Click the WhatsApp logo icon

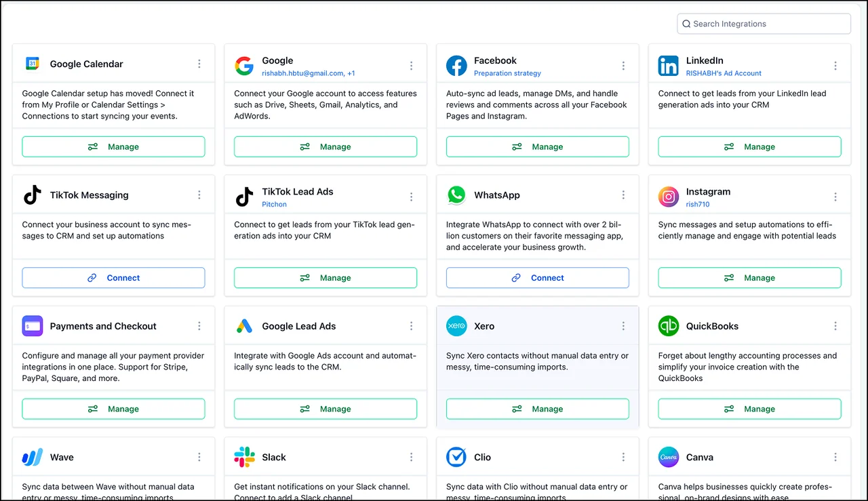456,195
